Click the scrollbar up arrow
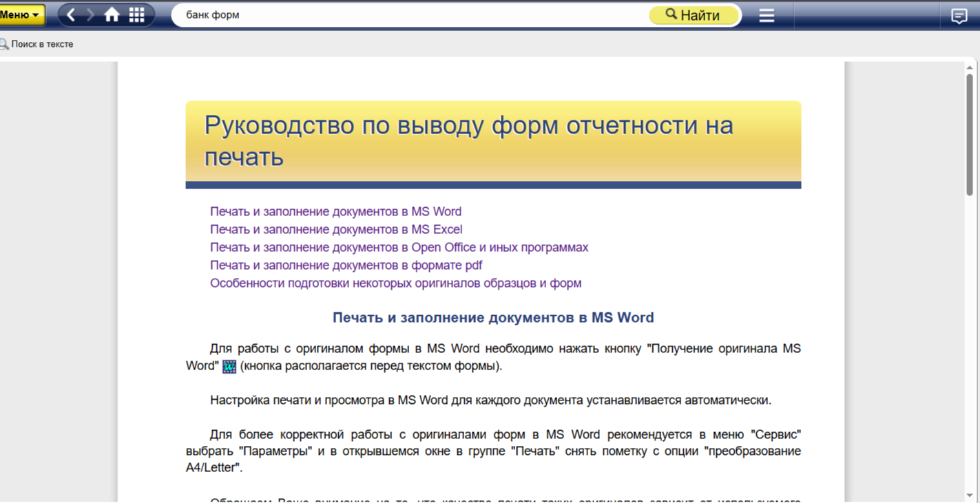 click(x=970, y=67)
